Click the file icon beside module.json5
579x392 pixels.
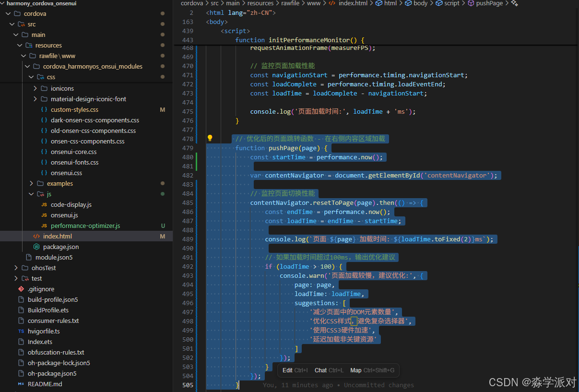(28, 258)
